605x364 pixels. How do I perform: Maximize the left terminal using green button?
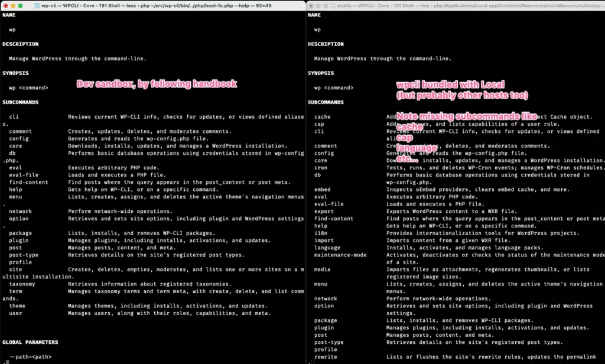(21, 6)
